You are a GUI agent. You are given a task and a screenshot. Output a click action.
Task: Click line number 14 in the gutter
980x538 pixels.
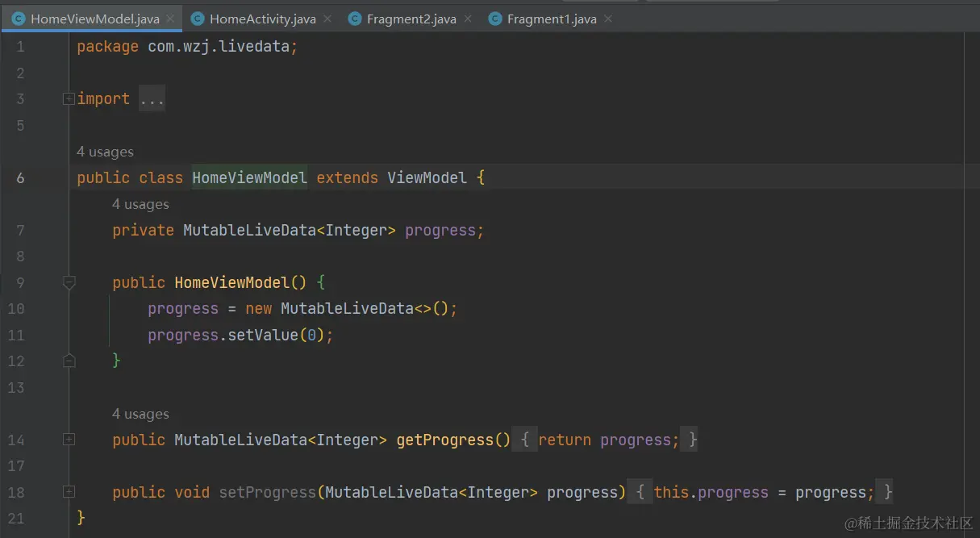[16, 440]
